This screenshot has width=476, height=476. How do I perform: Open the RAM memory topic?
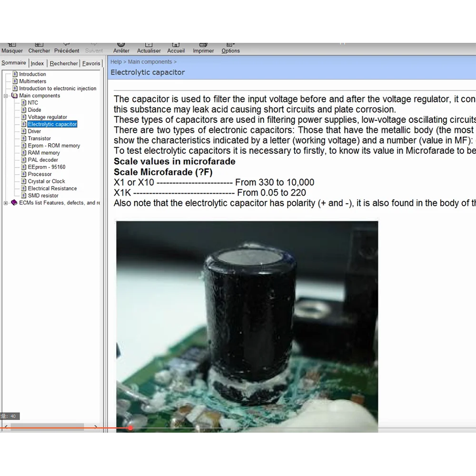(44, 153)
